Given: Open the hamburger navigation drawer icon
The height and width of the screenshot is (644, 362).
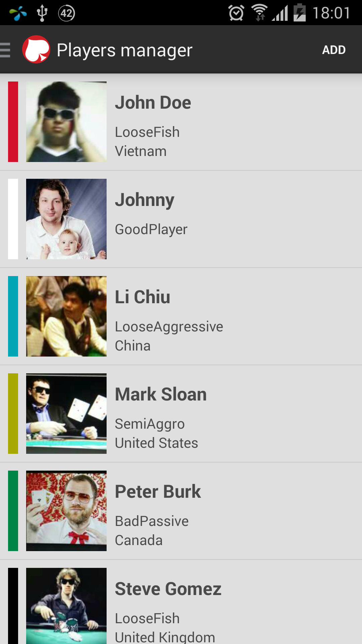Looking at the screenshot, I should (x=5, y=50).
